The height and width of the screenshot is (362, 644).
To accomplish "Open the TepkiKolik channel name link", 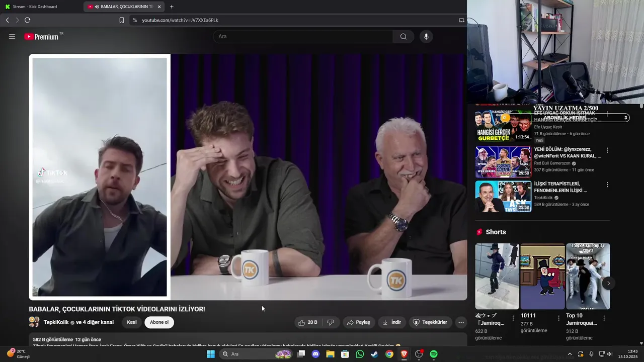I will (x=56, y=322).
